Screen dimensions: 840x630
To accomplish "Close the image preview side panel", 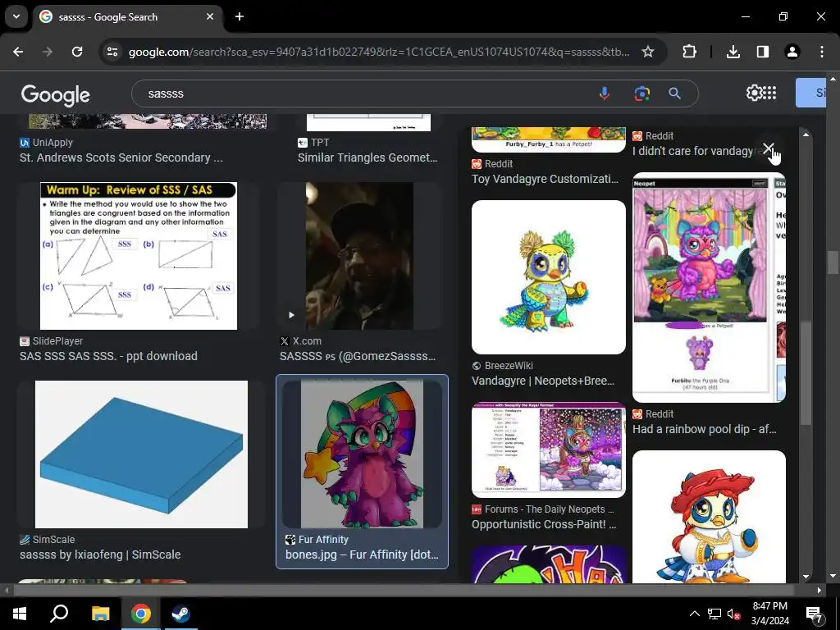I will (768, 148).
